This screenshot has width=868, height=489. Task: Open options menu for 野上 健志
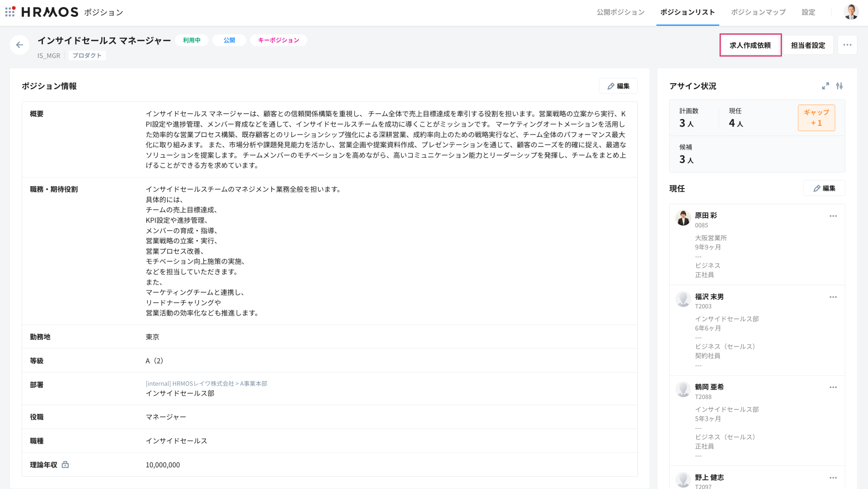[x=833, y=478]
